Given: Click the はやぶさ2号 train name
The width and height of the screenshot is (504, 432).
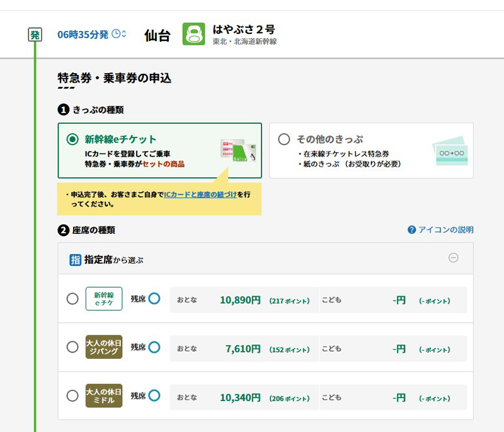Looking at the screenshot, I should click(244, 29).
